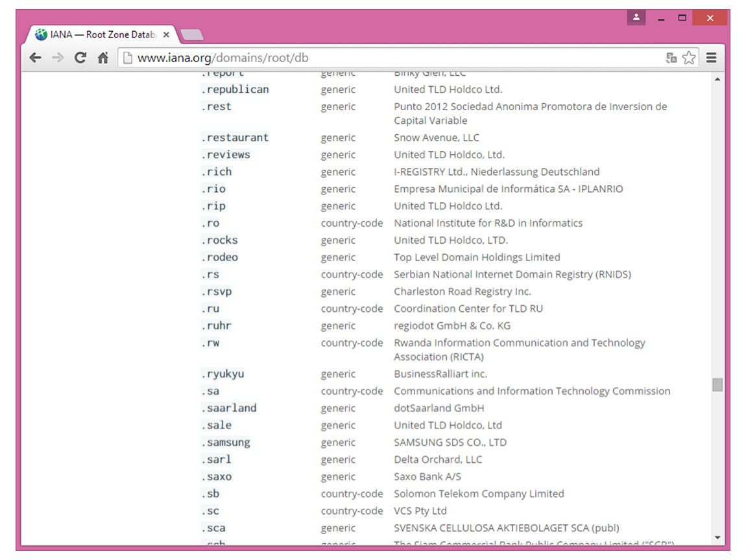Screen dimensions: 746x560
Task: Open the .sarl domain link
Action: pyautogui.click(x=216, y=460)
